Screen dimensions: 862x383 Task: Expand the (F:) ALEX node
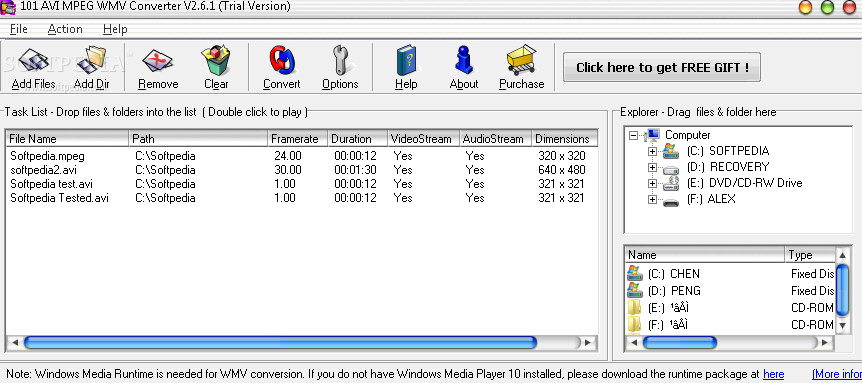[653, 199]
